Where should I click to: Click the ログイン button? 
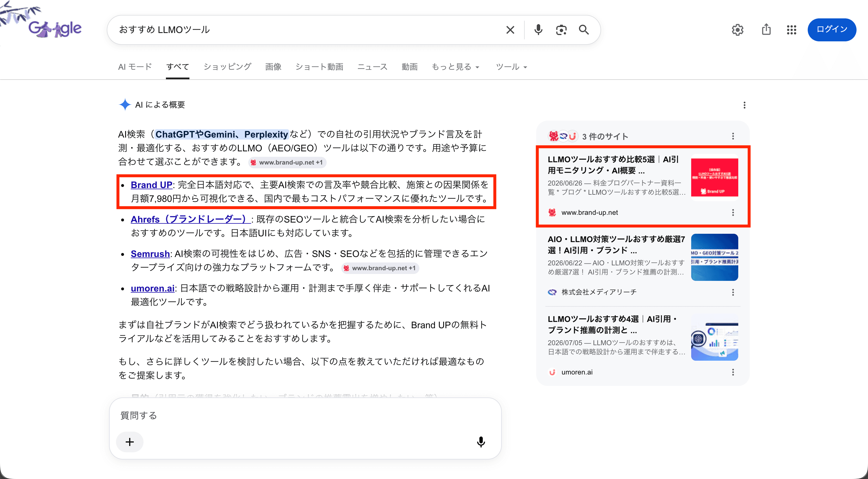(832, 30)
